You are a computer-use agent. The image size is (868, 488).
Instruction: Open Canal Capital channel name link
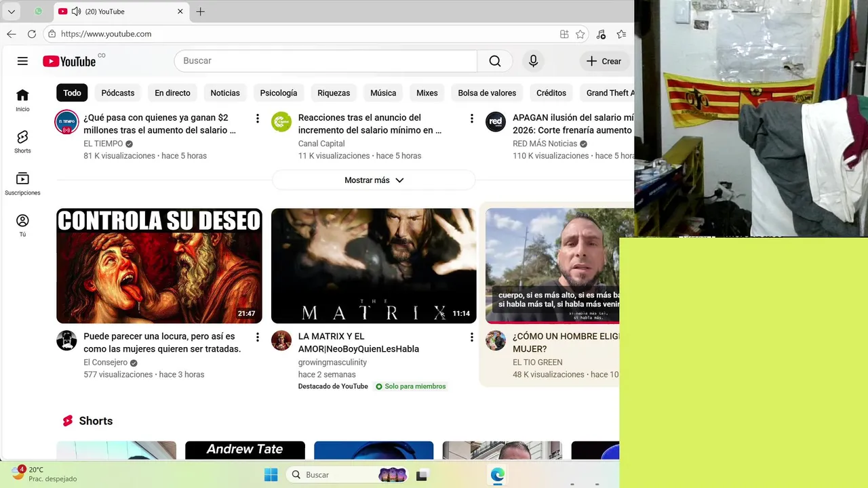pyautogui.click(x=321, y=144)
